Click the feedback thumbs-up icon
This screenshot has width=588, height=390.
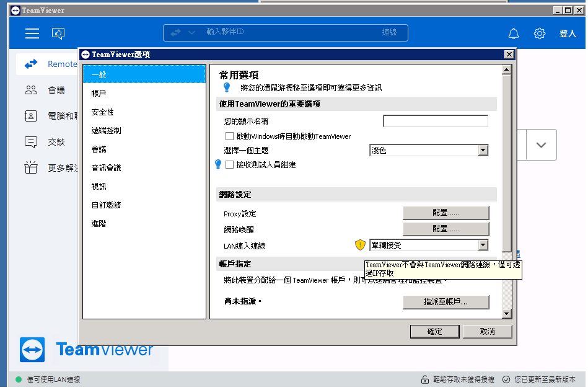coord(58,33)
